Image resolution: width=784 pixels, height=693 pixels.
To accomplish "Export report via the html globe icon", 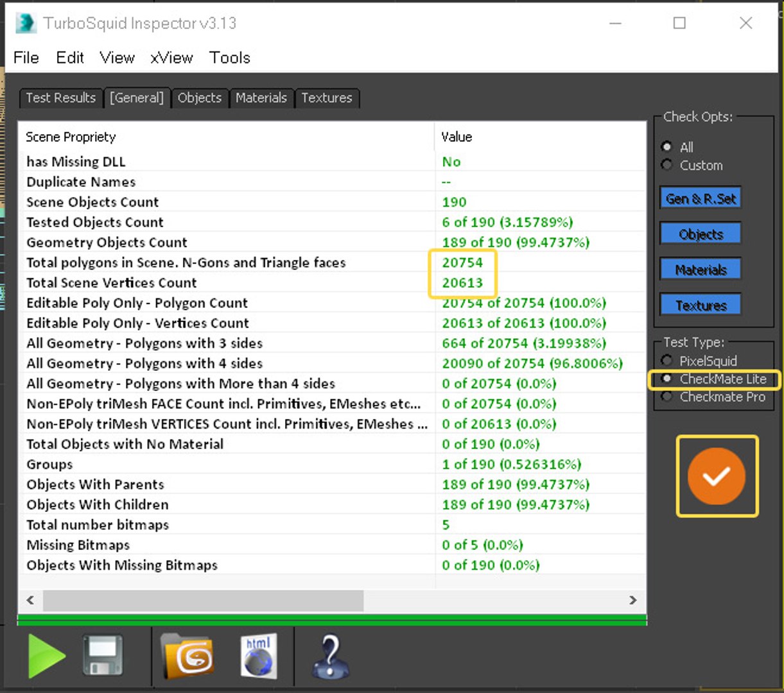I will click(259, 656).
